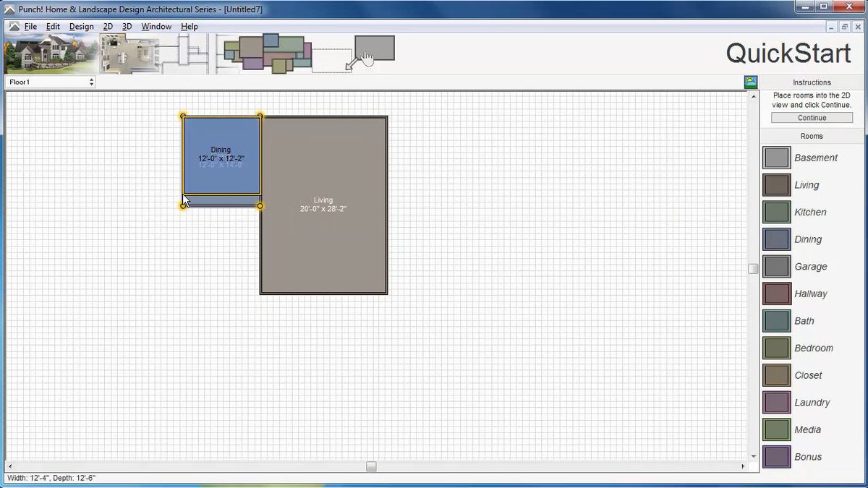Click the top-right resize handle of Dining room

pyautogui.click(x=260, y=116)
